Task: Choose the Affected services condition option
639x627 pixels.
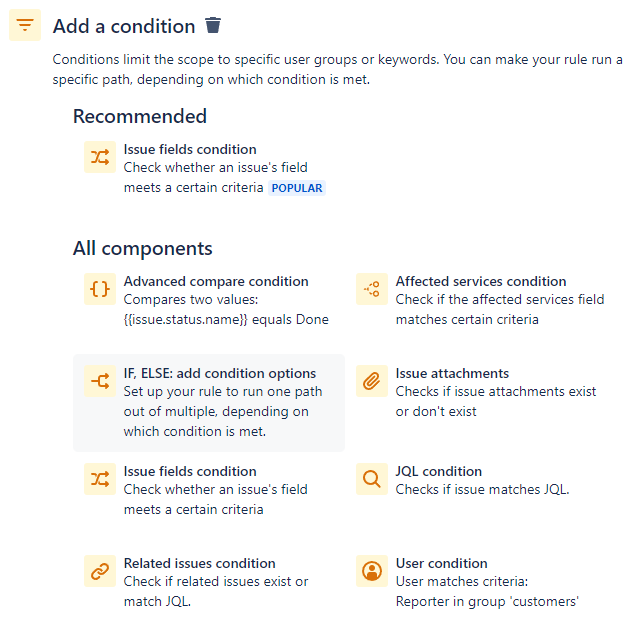Action: point(481,282)
